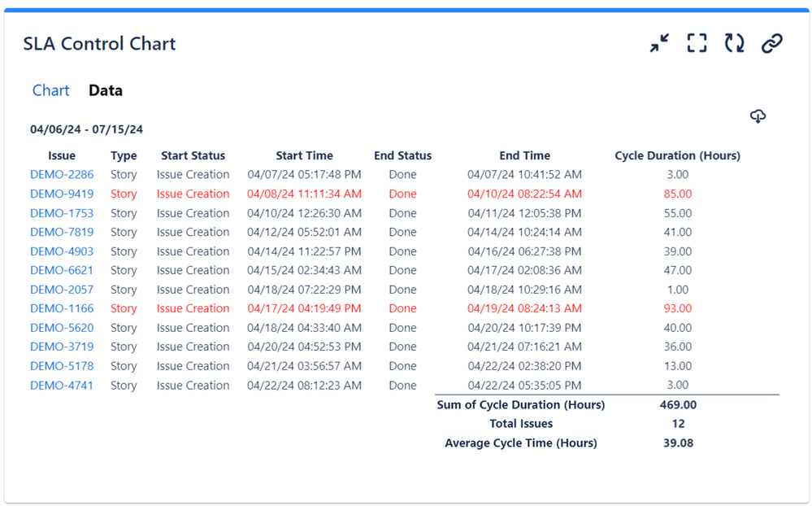Open issue DEMO-4741

point(62,386)
